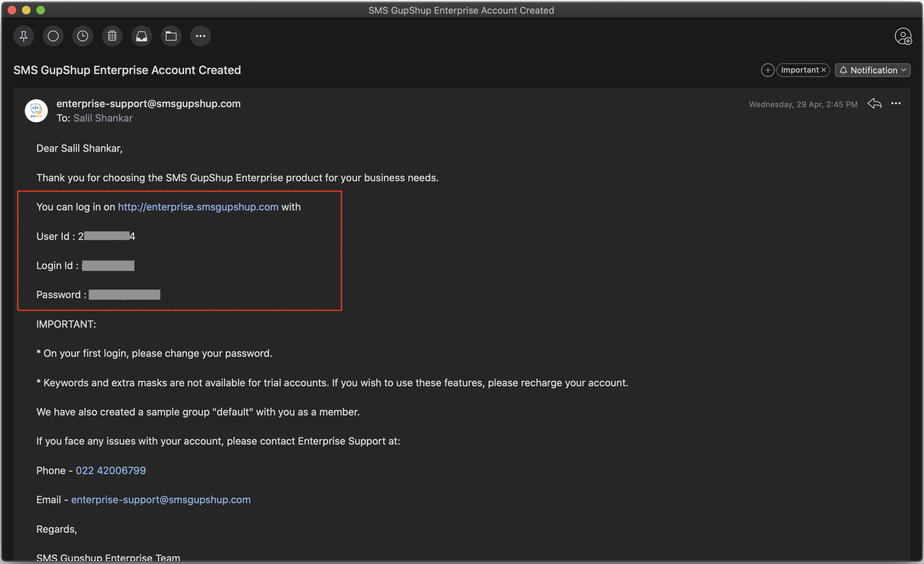Delete the email with the trash icon

tap(112, 36)
